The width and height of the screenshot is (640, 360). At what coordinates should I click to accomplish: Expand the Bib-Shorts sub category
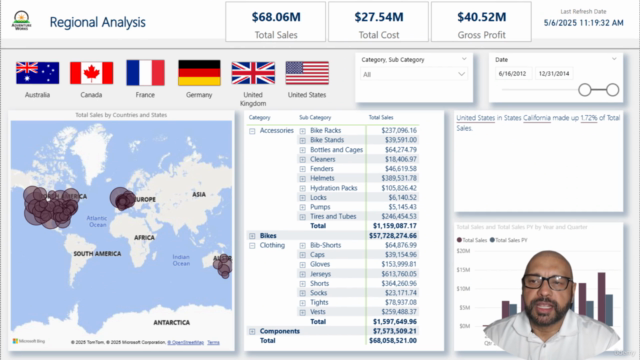tap(302, 246)
